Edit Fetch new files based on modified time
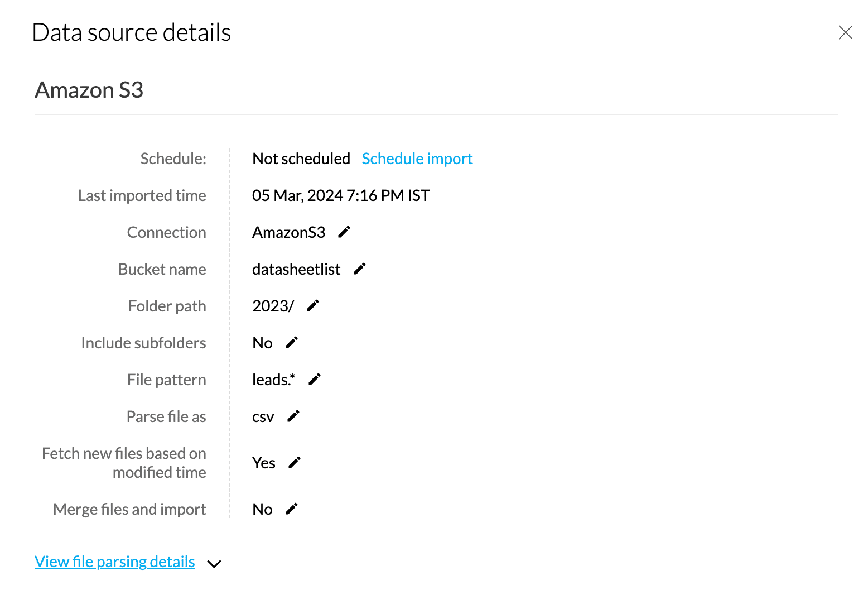 294,462
